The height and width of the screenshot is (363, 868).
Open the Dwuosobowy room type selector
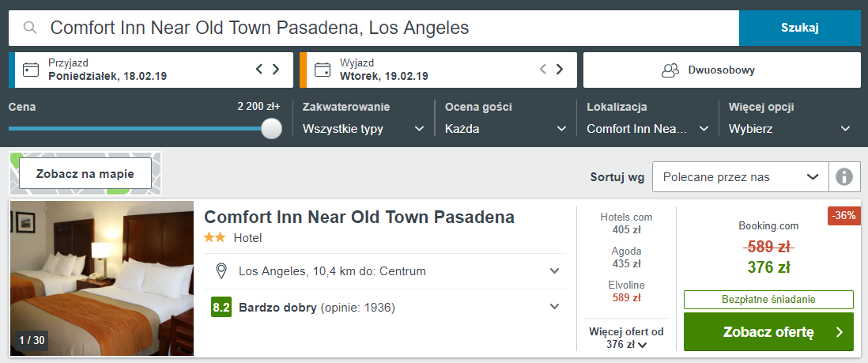click(721, 70)
